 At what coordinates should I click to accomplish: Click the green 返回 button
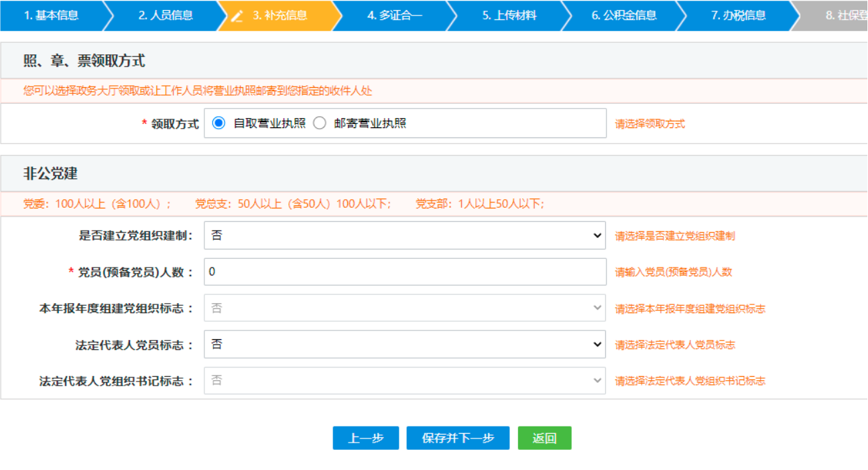point(544,438)
